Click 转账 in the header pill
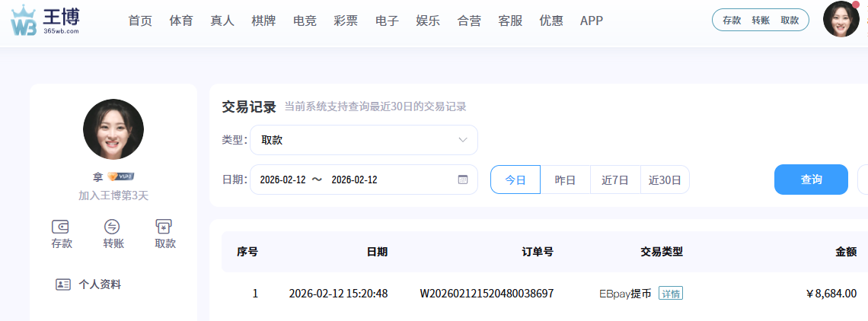 pos(761,21)
